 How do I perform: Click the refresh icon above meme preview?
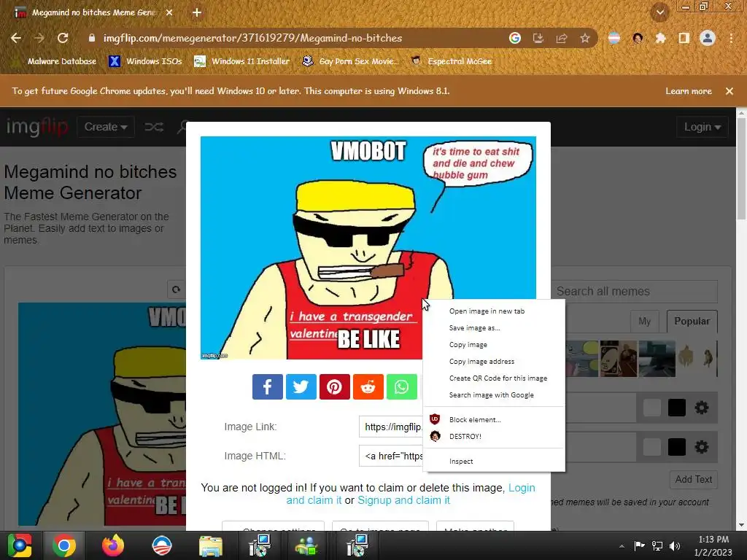176,289
